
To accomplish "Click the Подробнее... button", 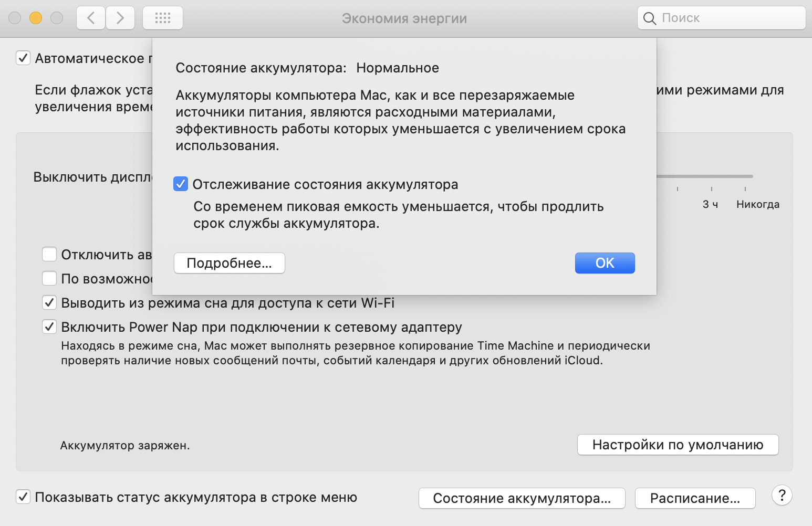I will pos(230,263).
